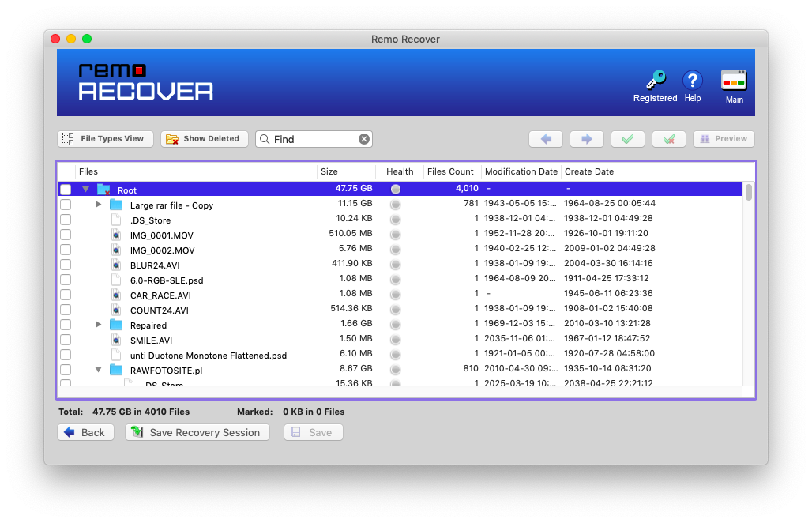Click the green checkmark mark icon

pos(628,139)
